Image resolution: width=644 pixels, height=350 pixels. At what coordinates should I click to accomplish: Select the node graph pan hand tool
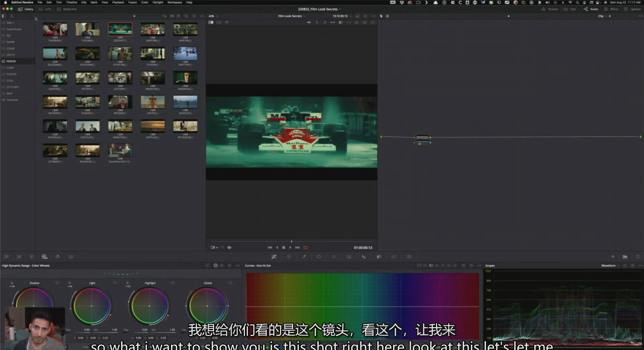coord(387,16)
